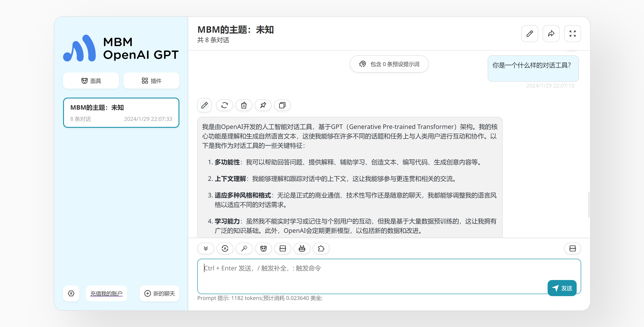The image size is (644, 327).
Task: Click the edit chat title pencil icon
Action: click(529, 34)
